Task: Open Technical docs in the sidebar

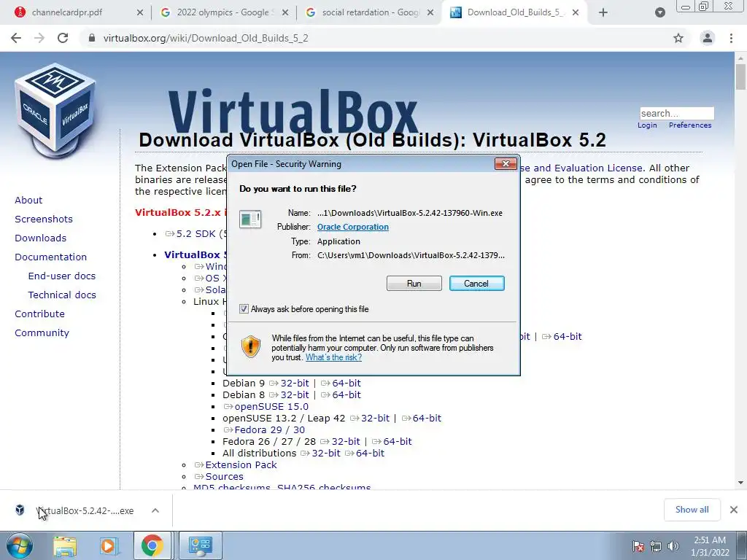Action: tap(62, 295)
